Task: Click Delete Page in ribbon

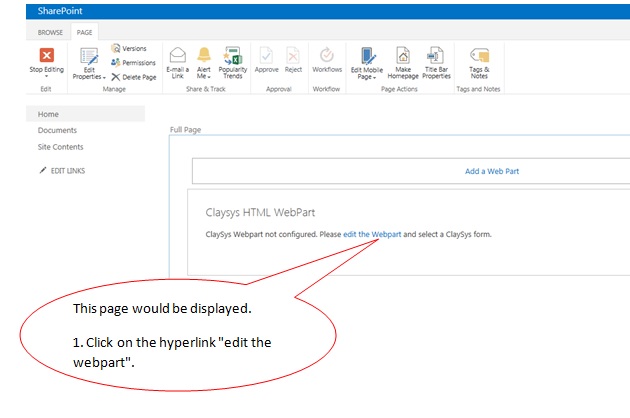Action: point(133,77)
